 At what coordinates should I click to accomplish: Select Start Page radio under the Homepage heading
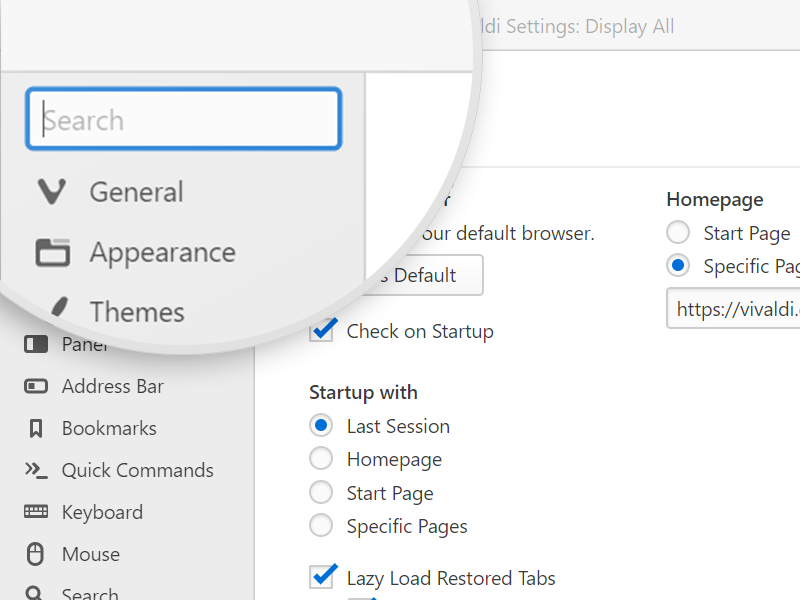(678, 233)
